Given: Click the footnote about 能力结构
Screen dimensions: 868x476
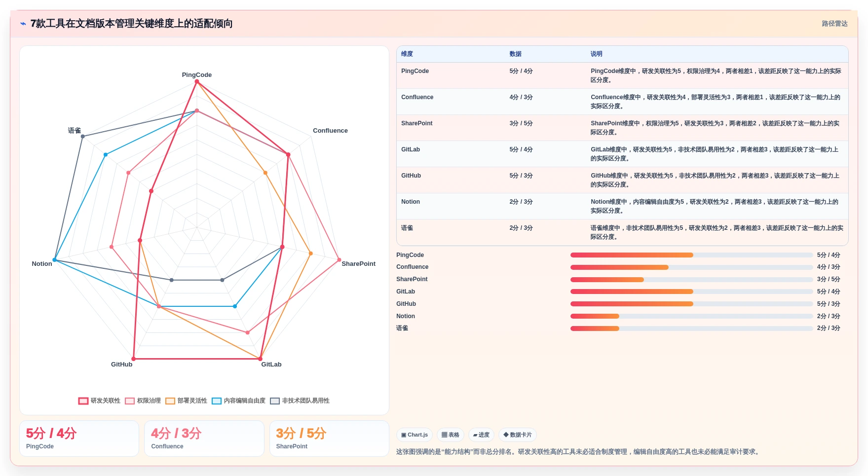Looking at the screenshot, I should [579, 452].
